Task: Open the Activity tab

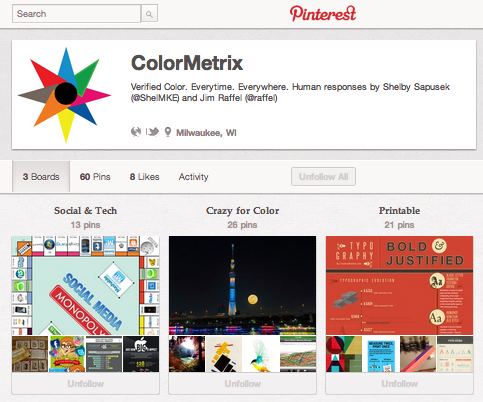Action: (x=193, y=177)
